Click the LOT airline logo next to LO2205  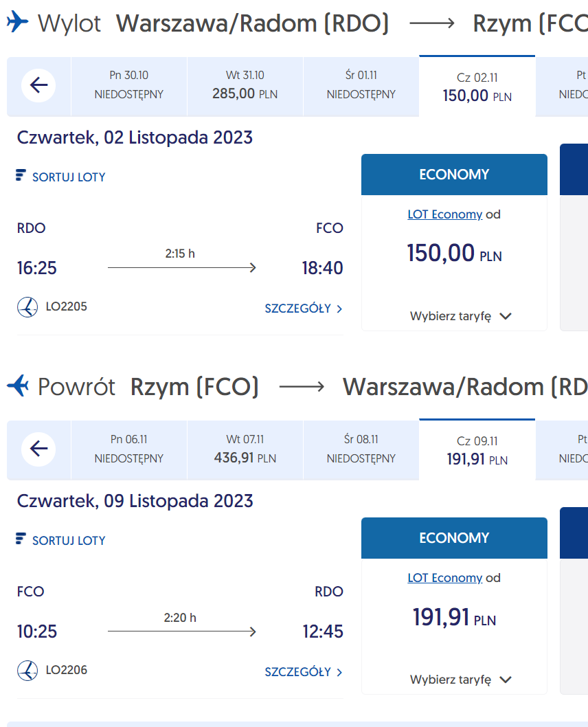[27, 307]
